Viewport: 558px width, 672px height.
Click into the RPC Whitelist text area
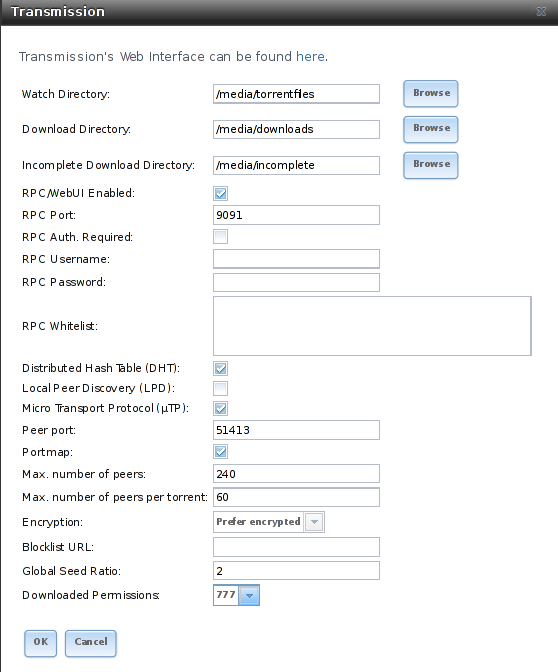click(x=372, y=326)
